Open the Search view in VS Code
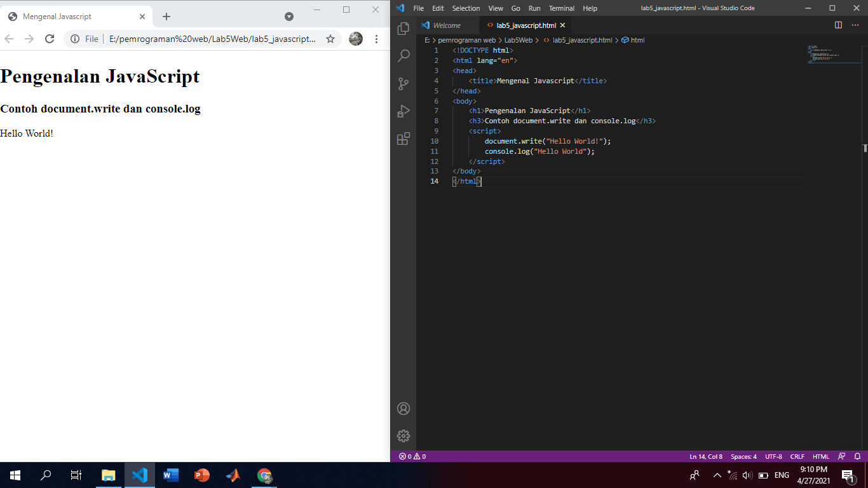 point(403,55)
